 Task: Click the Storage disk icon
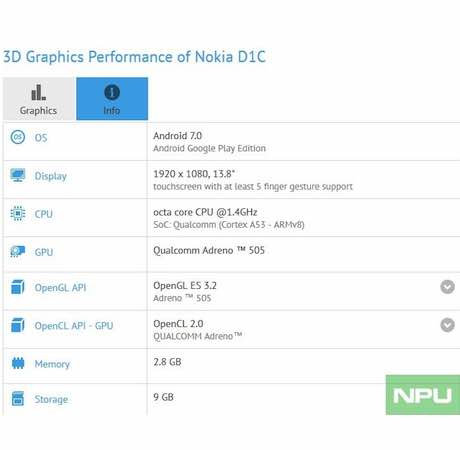click(18, 398)
